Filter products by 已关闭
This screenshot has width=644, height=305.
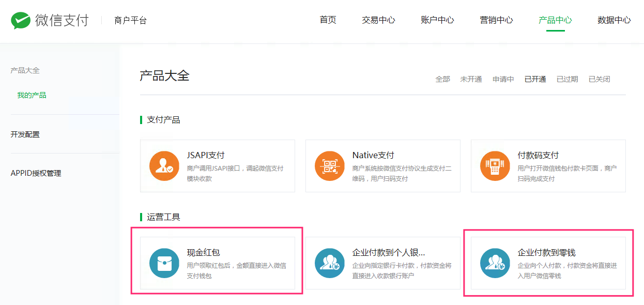click(x=600, y=79)
